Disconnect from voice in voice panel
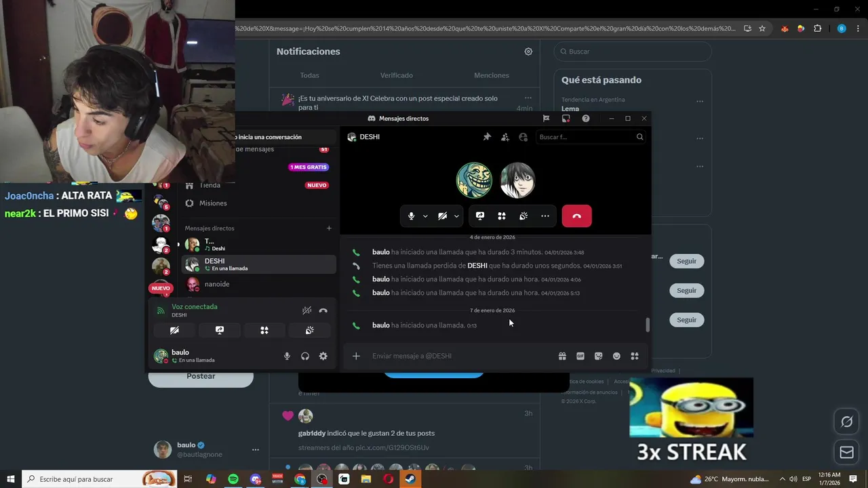 (x=323, y=310)
